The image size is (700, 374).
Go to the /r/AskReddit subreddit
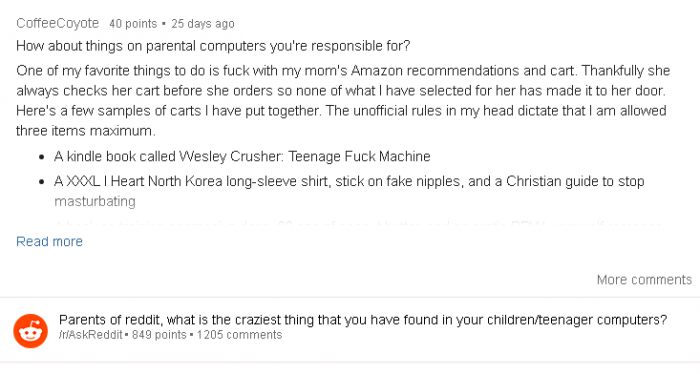click(x=91, y=335)
